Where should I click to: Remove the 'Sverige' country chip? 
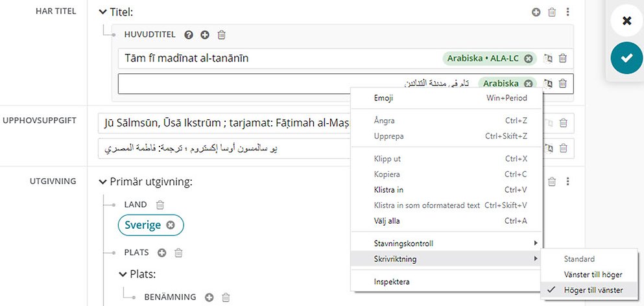tap(171, 225)
